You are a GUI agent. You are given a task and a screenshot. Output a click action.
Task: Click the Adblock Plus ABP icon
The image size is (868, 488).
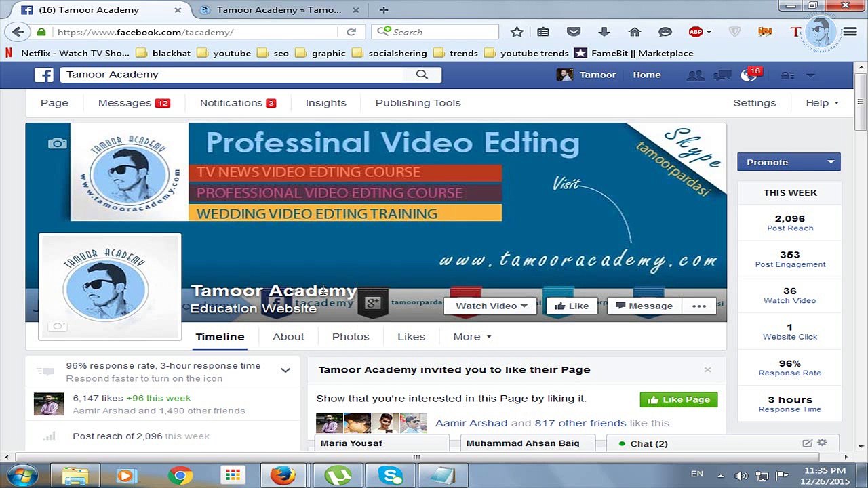696,32
